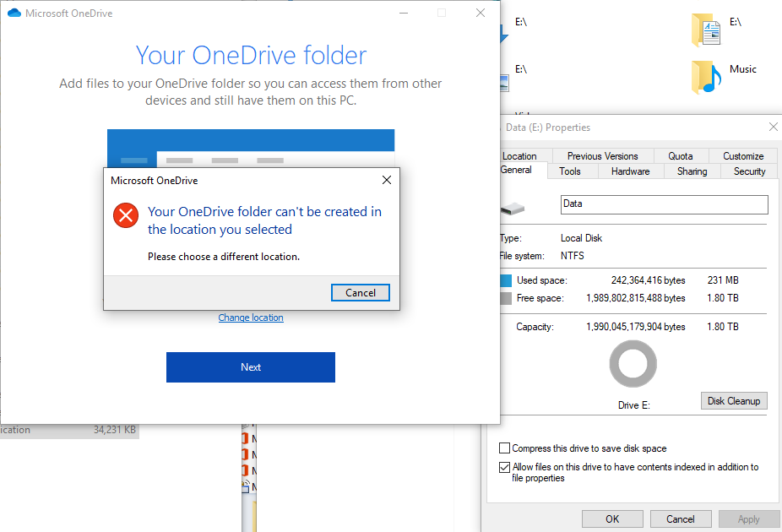
Task: Open the Previous Versions tab
Action: pyautogui.click(x=602, y=156)
